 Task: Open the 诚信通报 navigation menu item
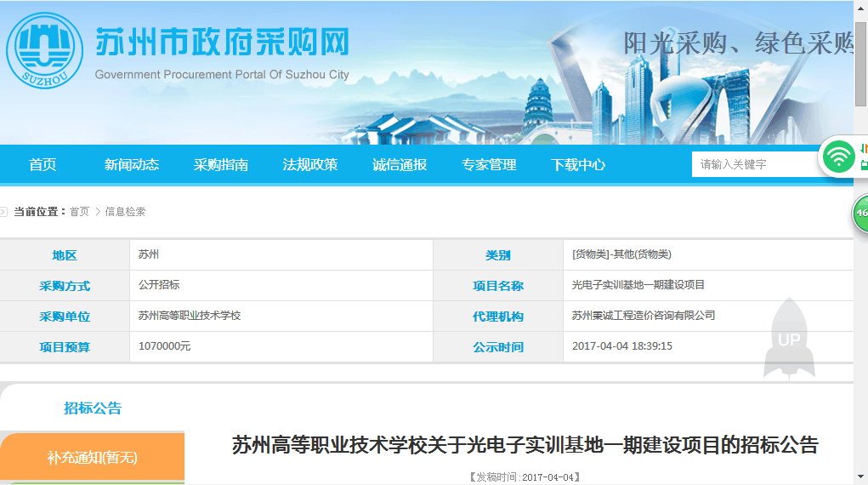pyautogui.click(x=400, y=164)
